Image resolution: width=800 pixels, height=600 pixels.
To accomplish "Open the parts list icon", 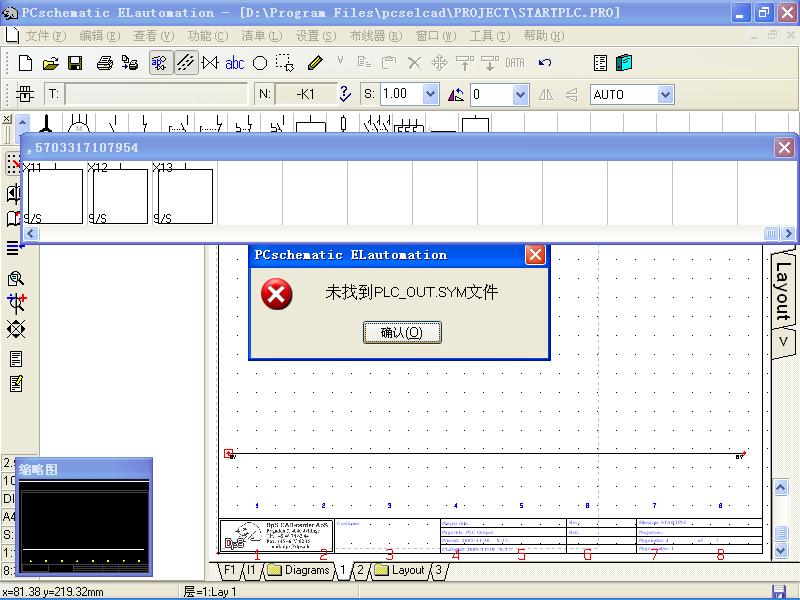I will [x=601, y=63].
